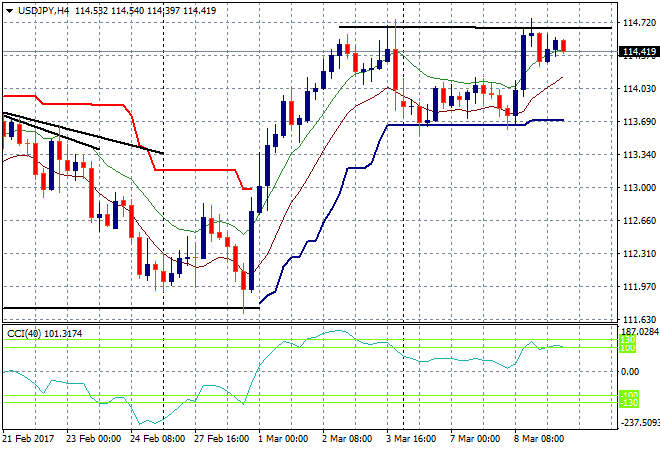The width and height of the screenshot is (660, 450).
Task: Click the 114.720 price scale label
Action: pos(639,23)
